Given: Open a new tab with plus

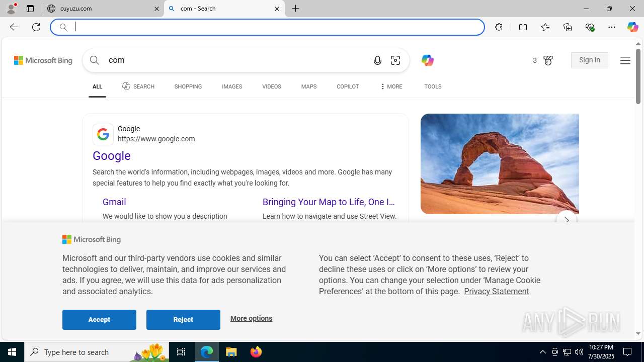Looking at the screenshot, I should tap(296, 9).
